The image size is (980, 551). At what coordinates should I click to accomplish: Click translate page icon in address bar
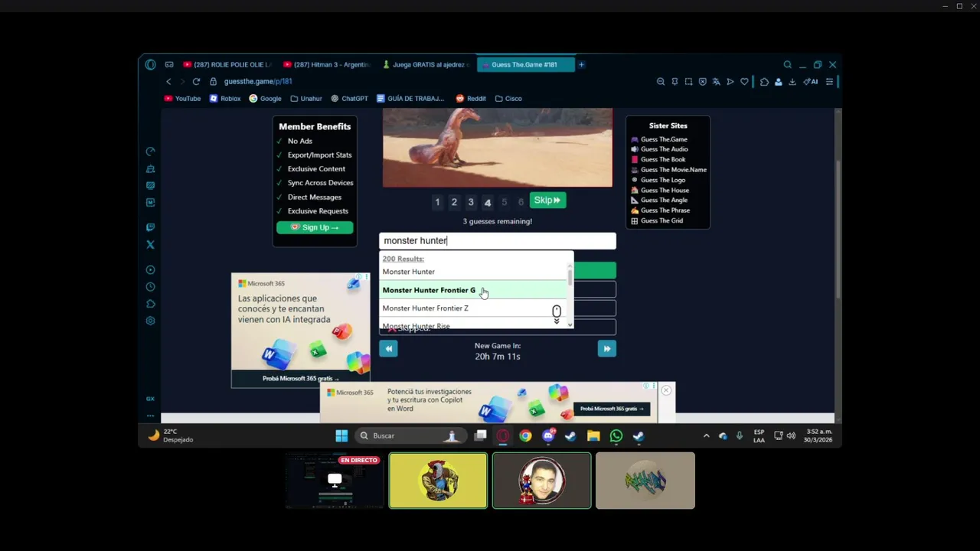(x=717, y=82)
